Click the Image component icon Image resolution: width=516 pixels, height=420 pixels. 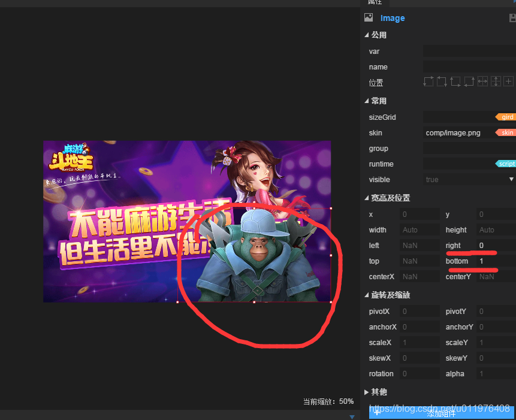369,18
